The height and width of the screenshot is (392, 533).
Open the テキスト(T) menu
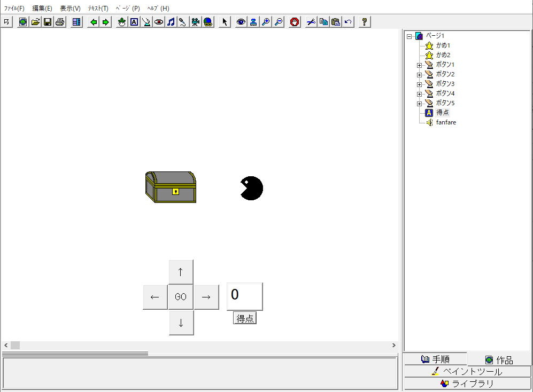pos(98,8)
